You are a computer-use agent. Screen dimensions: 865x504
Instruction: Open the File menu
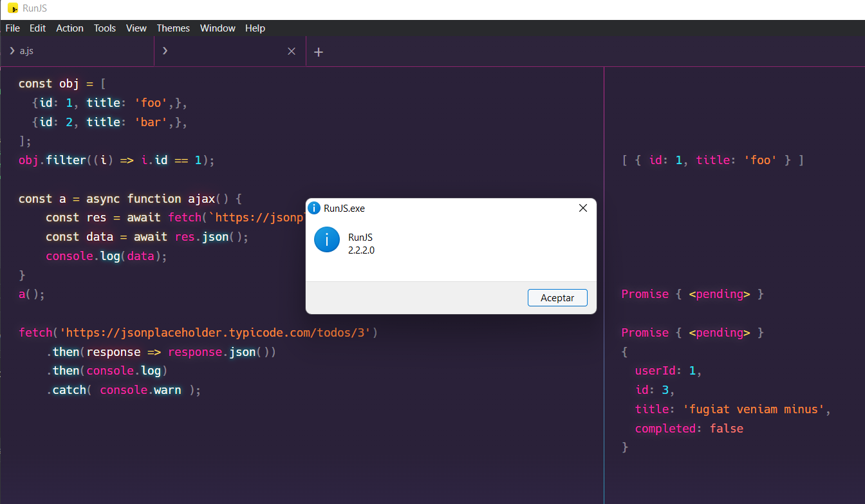pyautogui.click(x=12, y=28)
